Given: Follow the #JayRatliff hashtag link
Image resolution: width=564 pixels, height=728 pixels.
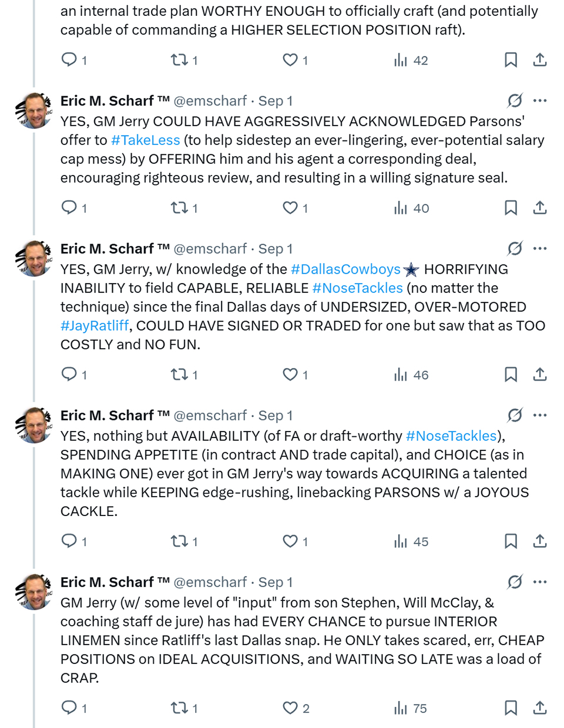Looking at the screenshot, I should point(95,326).
